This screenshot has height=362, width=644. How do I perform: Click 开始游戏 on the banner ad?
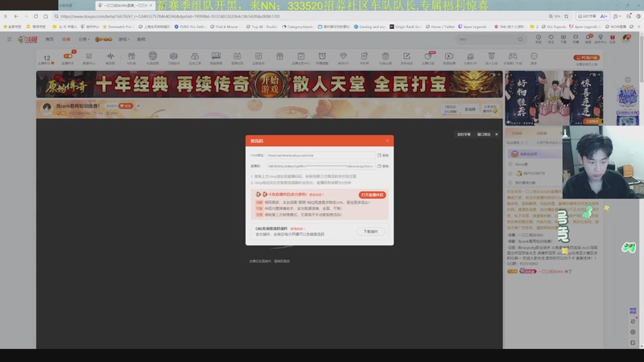pos(270,84)
